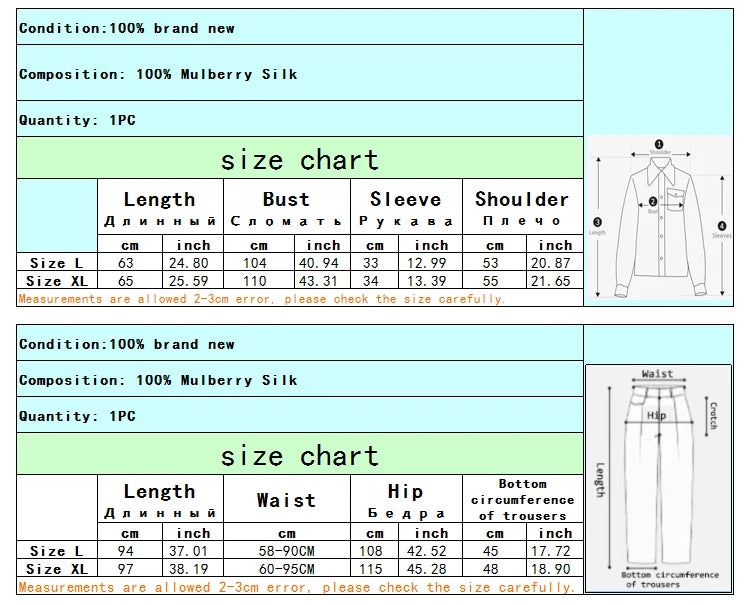Viewport: 750px width, 605px height.
Task: Select the Waist column header
Action: coord(286,500)
